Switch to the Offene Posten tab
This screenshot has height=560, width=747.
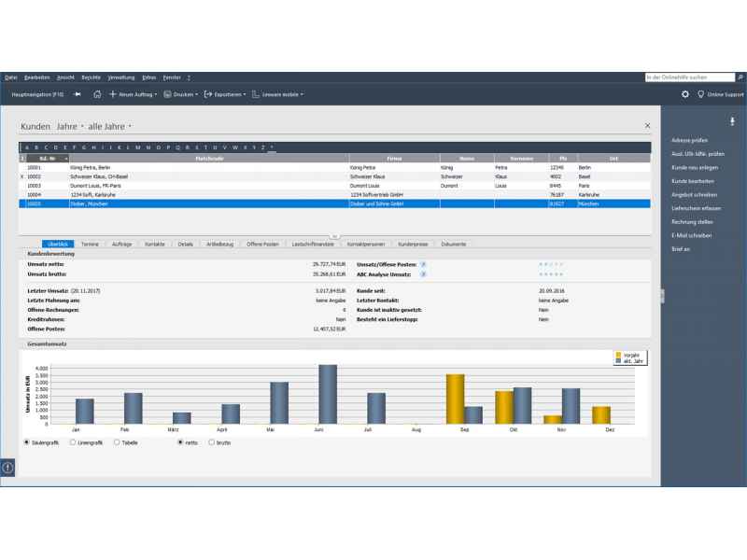pos(262,244)
